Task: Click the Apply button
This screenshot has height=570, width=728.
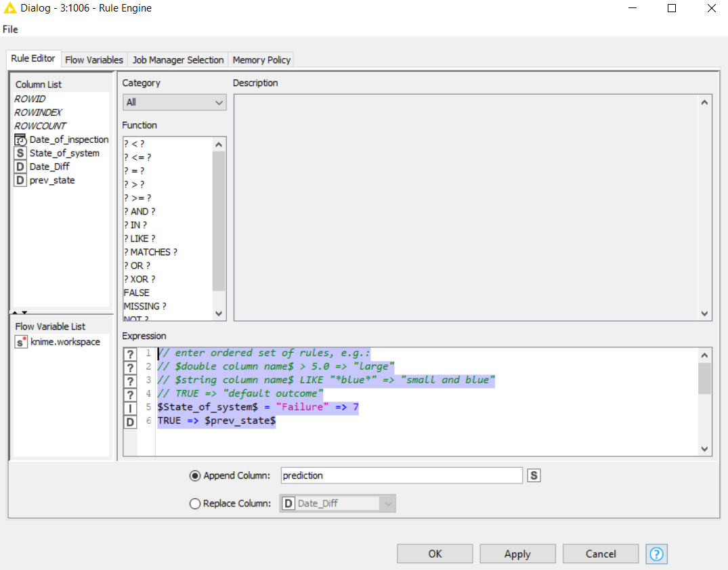Action: (517, 554)
